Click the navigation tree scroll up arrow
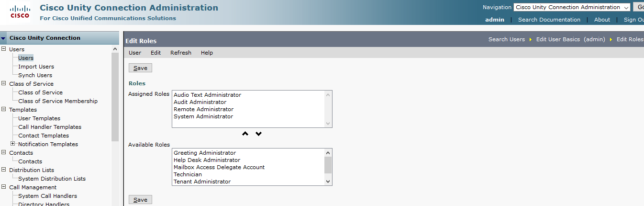Viewport: 644px width, 206px height. tap(115, 49)
